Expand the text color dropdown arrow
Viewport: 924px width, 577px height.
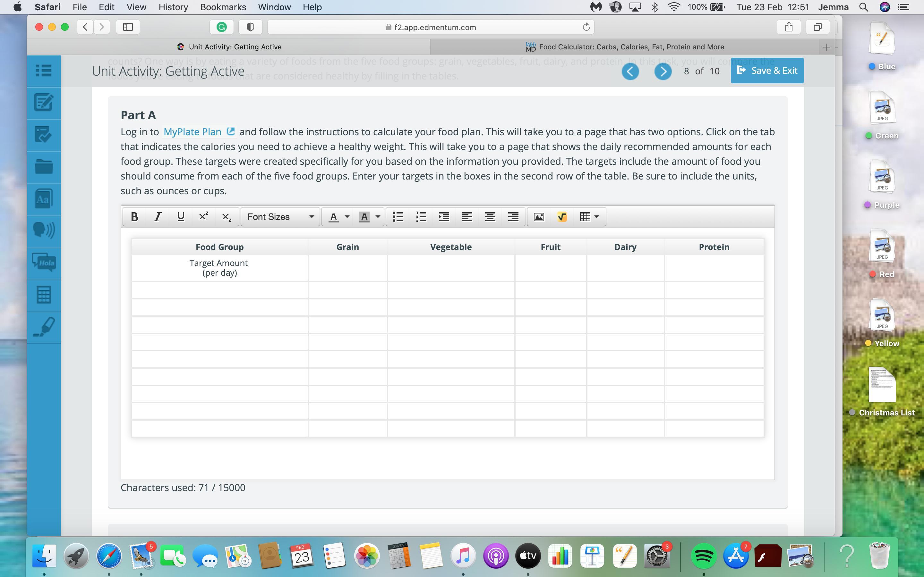tap(347, 217)
